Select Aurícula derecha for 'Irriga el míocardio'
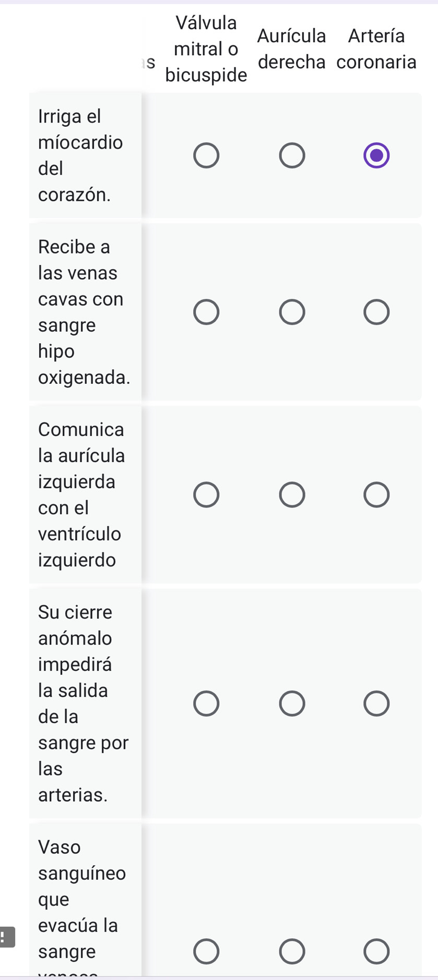Screen dimensions: 438x980 click(292, 155)
